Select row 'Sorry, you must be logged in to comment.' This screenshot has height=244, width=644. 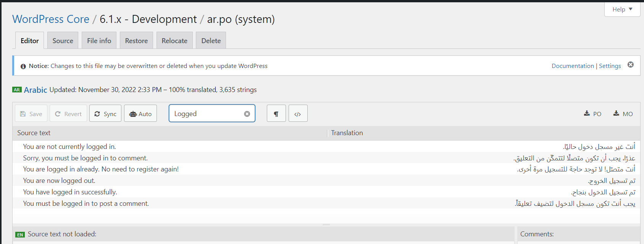pyautogui.click(x=326, y=158)
